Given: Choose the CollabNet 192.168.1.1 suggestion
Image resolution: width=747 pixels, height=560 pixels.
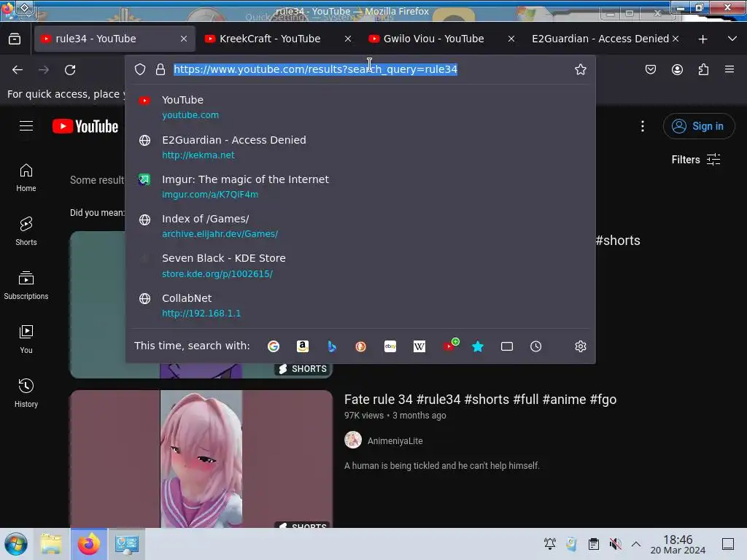Looking at the screenshot, I should (360, 306).
